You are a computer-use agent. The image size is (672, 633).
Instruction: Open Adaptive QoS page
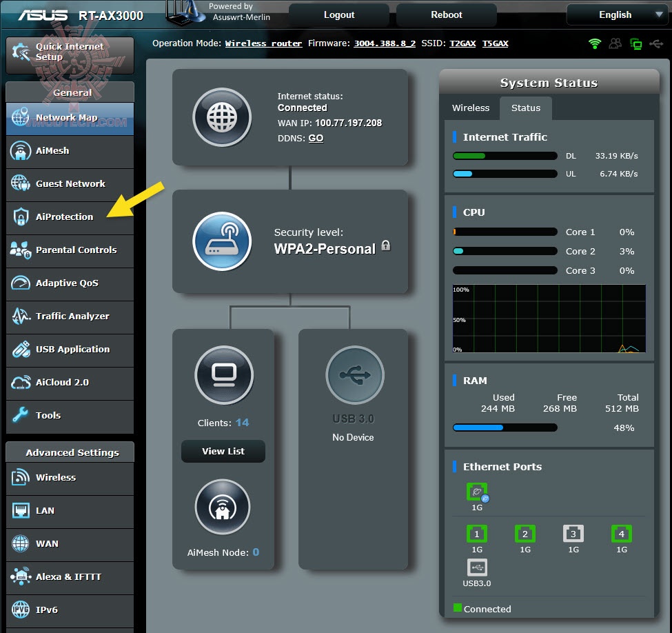coord(70,283)
